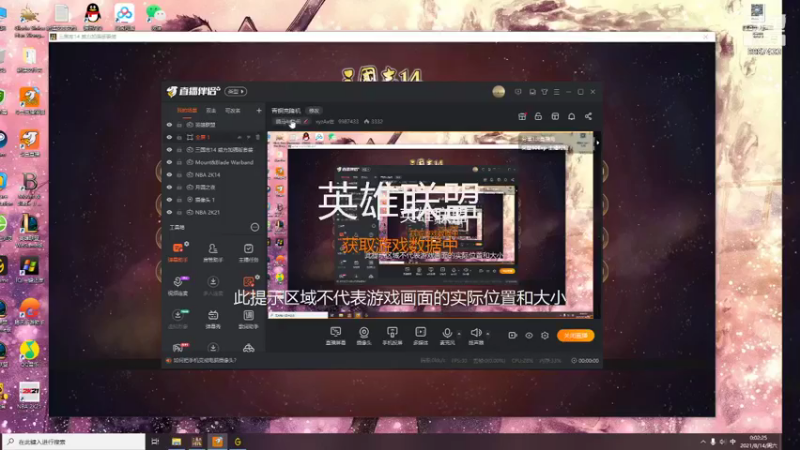Viewport: 800px width, 450px height.
Task: Open the stream settings gear icon
Action: 545,335
